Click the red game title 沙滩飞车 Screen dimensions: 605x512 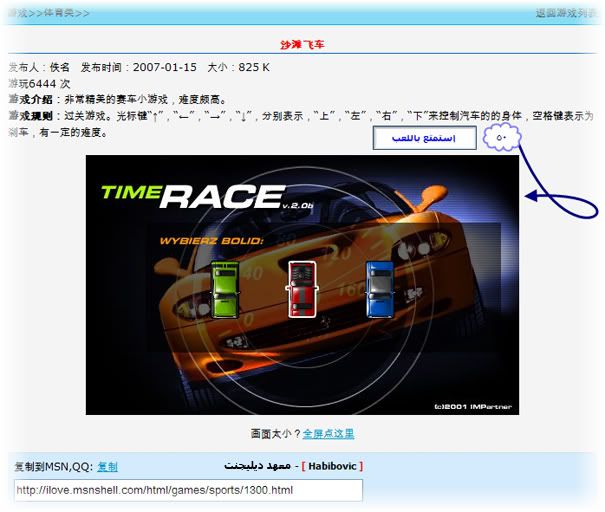302,45
